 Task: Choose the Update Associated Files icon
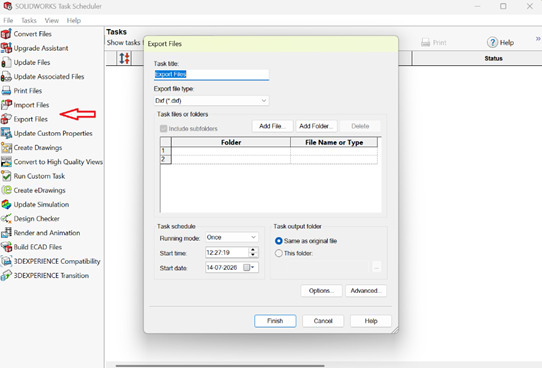(x=6, y=77)
